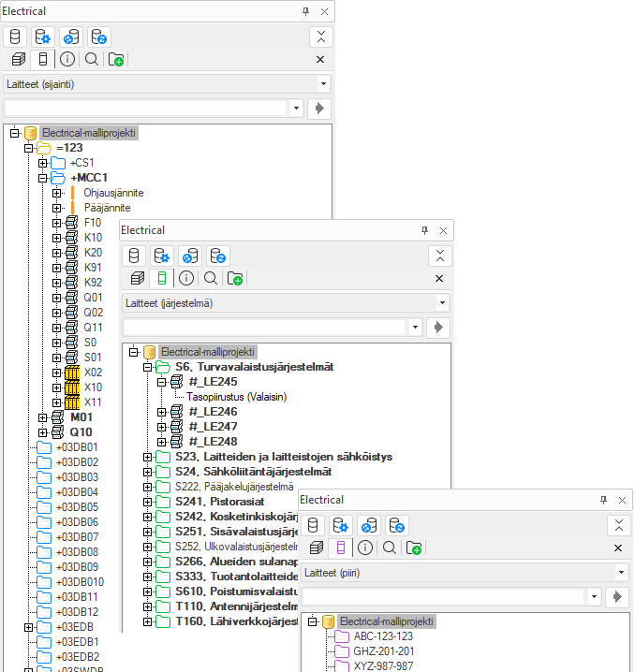Select the Pääjännite tree item
Image resolution: width=635 pixels, height=672 pixels.
(x=107, y=208)
